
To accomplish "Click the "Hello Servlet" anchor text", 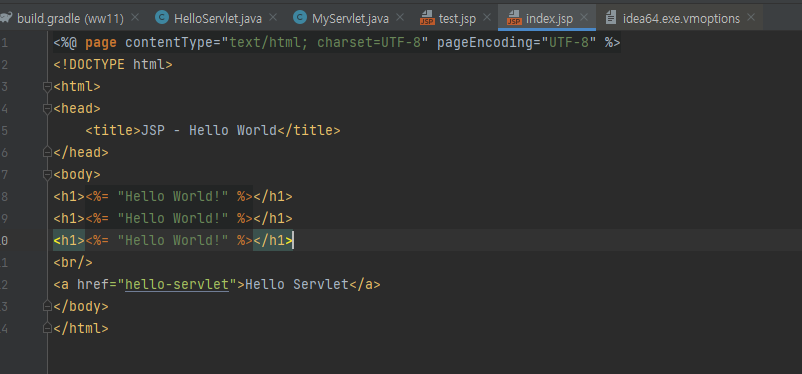I will [297, 284].
